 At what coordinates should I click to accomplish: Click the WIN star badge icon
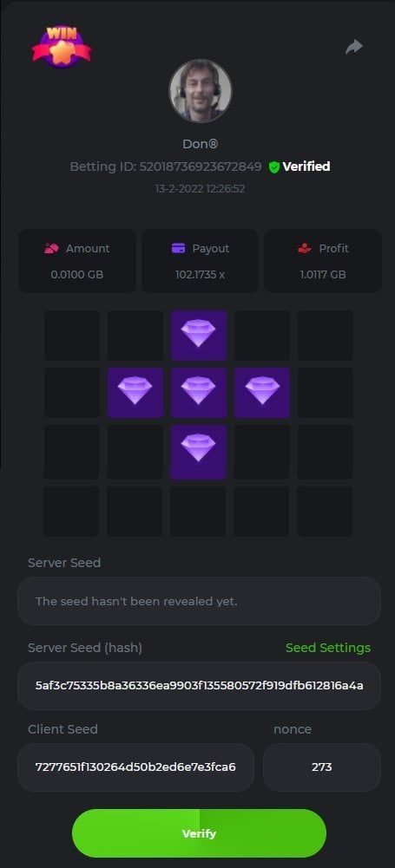pos(62,47)
